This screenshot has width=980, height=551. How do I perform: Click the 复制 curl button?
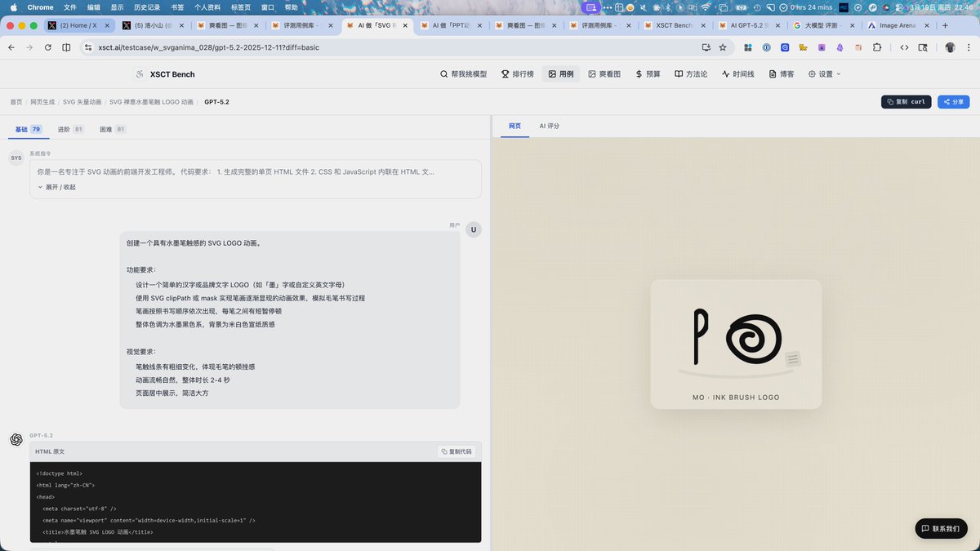(x=906, y=102)
